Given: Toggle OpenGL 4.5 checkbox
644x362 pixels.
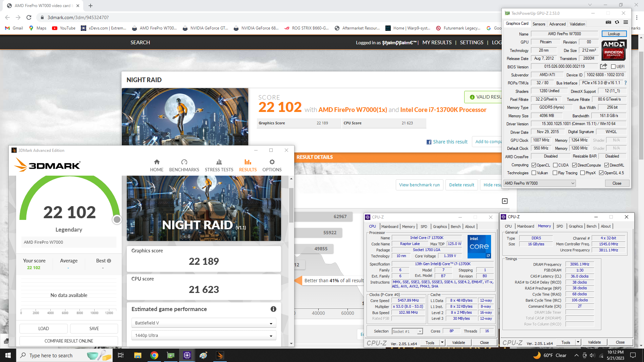Looking at the screenshot, I should (x=601, y=173).
